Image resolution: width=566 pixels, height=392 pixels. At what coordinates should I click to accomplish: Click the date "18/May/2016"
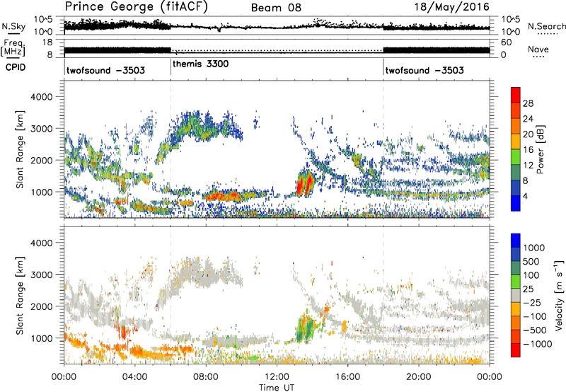(451, 7)
